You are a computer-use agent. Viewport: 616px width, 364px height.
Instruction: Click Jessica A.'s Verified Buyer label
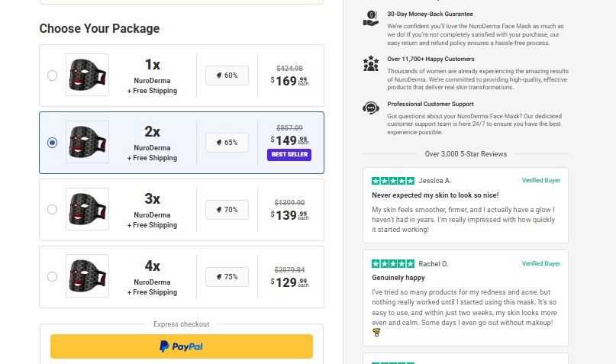point(541,181)
